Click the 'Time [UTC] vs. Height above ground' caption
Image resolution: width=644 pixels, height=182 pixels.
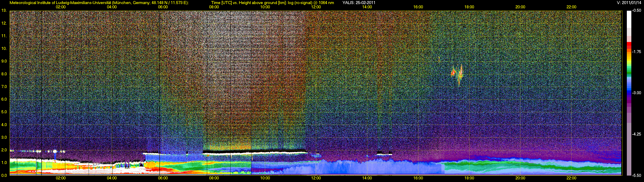pyautogui.click(x=272, y=3)
